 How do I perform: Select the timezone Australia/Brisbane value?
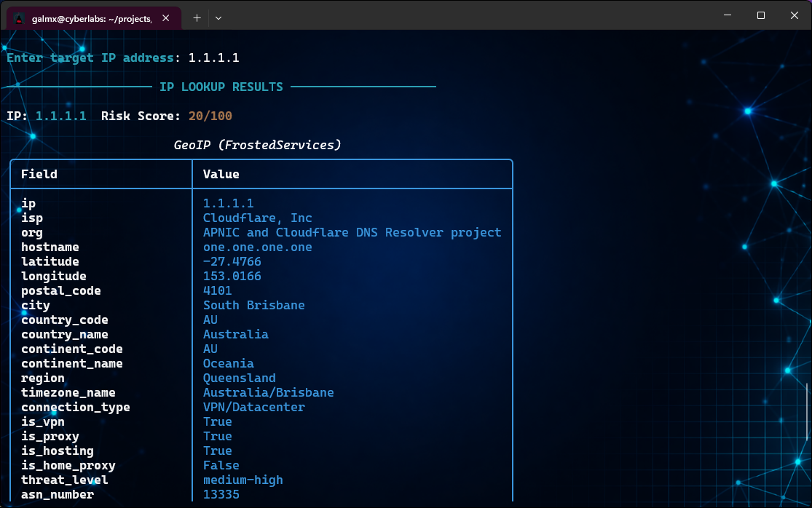tap(268, 392)
